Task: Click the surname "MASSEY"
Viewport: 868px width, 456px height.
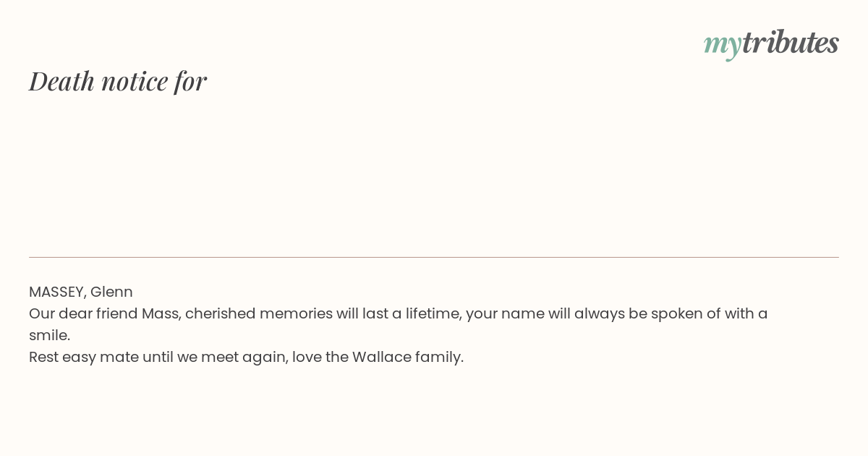Action: point(56,292)
